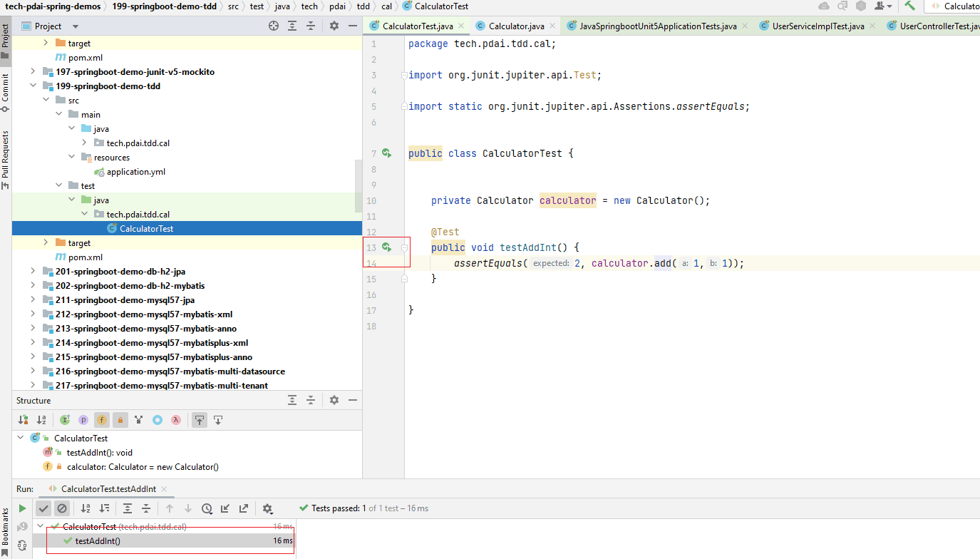Screen dimensions: 980x559
Task: Toggle the Show Passed tests checkmark
Action: coord(43,508)
